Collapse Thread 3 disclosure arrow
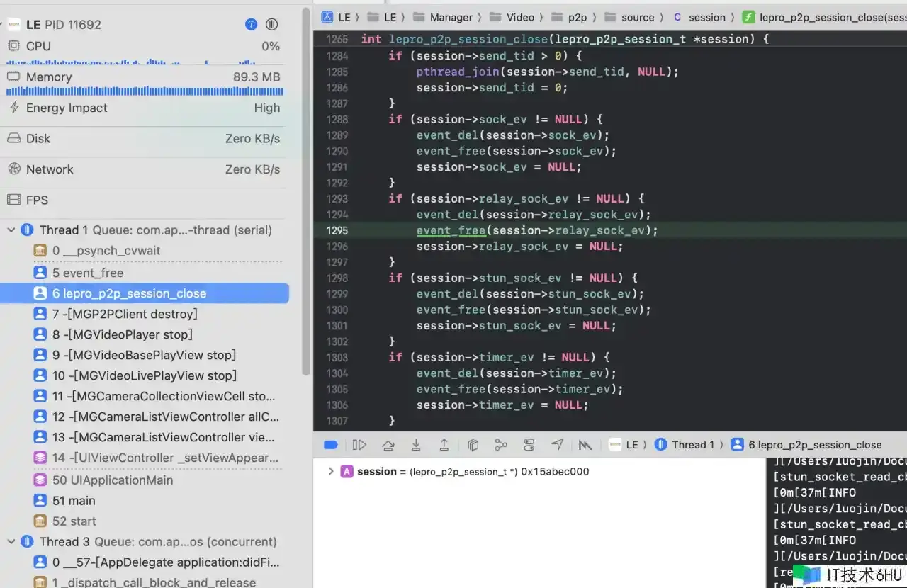 point(11,541)
